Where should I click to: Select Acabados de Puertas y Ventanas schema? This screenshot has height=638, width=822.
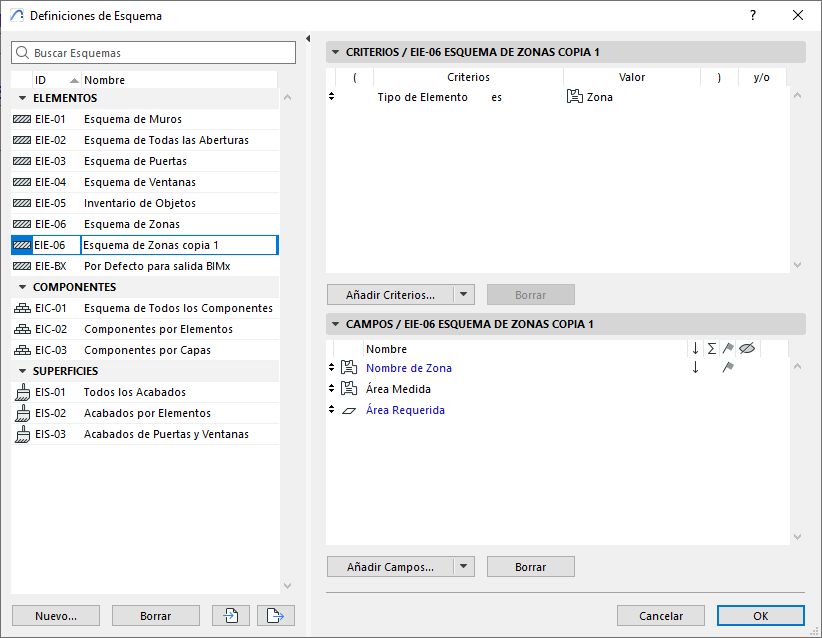click(x=166, y=434)
